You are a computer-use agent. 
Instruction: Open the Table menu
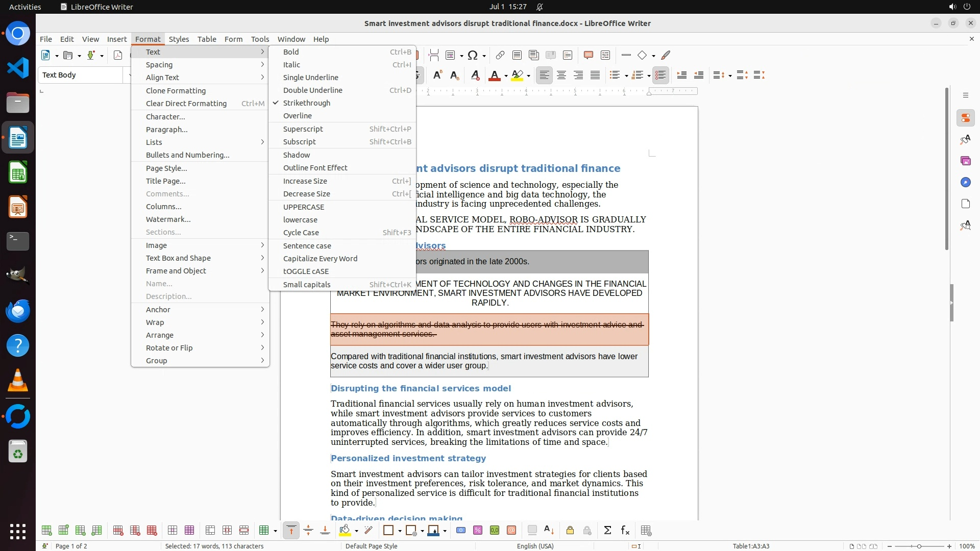click(x=206, y=39)
